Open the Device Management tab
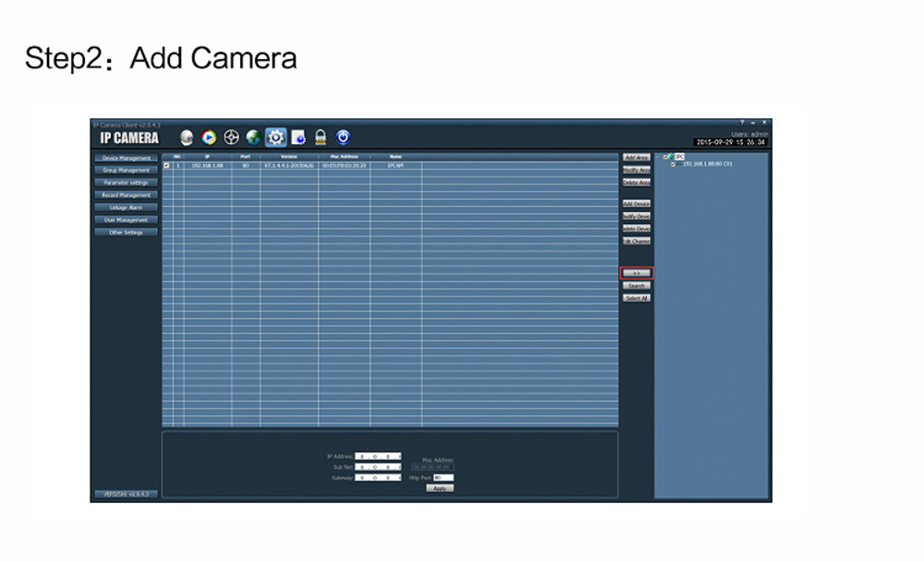Viewport: 924px width, 562px height. (126, 158)
